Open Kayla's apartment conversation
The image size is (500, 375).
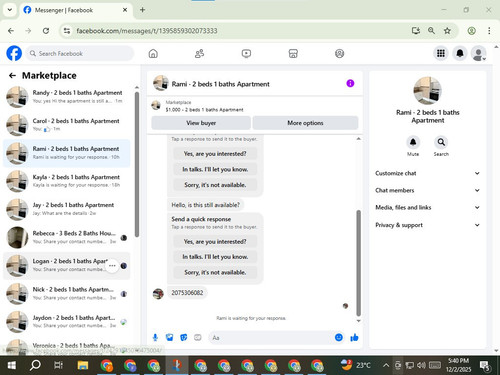(x=67, y=181)
